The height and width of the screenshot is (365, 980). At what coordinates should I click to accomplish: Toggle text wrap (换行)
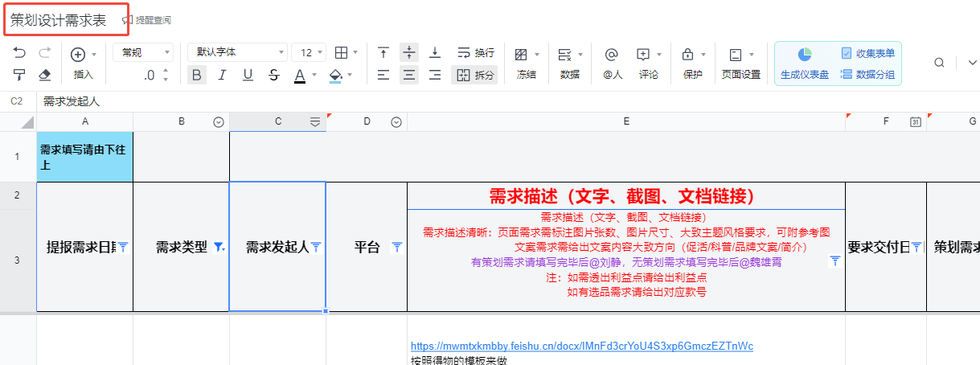coord(476,53)
